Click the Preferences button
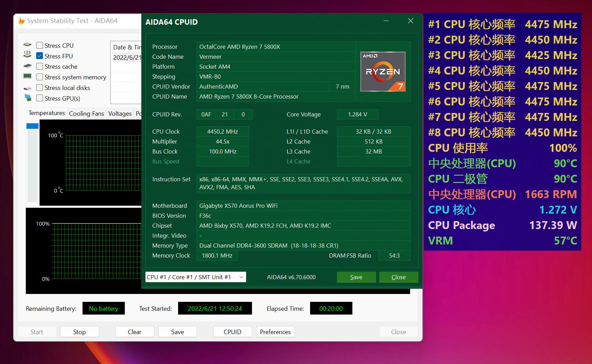The height and width of the screenshot is (364, 592). pos(275,331)
